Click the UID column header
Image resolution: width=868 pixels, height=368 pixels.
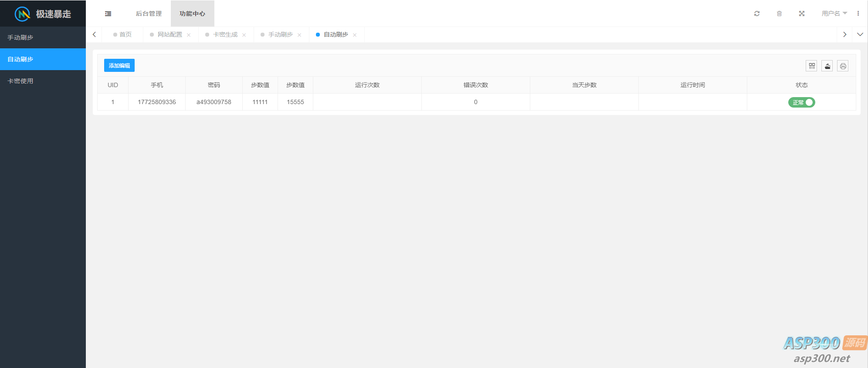113,85
